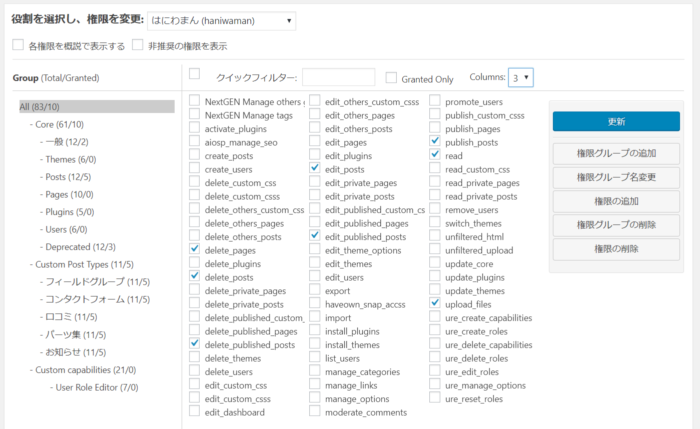Toggle the 各権限を概説で表示する checkbox
The height and width of the screenshot is (429, 700).
click(17, 45)
